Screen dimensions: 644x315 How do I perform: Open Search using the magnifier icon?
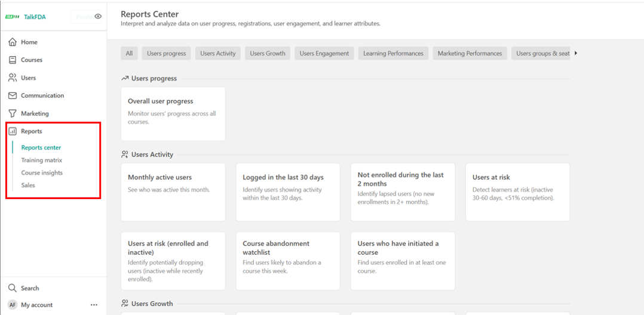tap(13, 288)
